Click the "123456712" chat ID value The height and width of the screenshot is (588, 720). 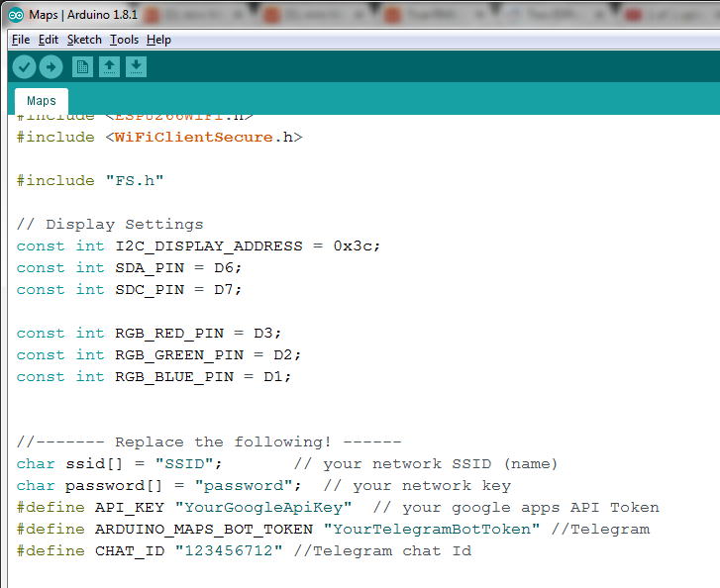[x=229, y=550]
